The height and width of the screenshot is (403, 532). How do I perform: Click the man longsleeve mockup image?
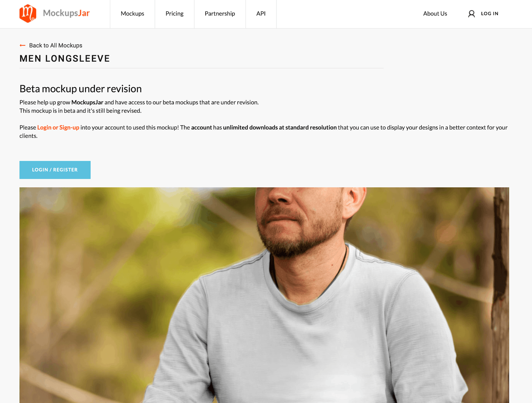coord(264,295)
